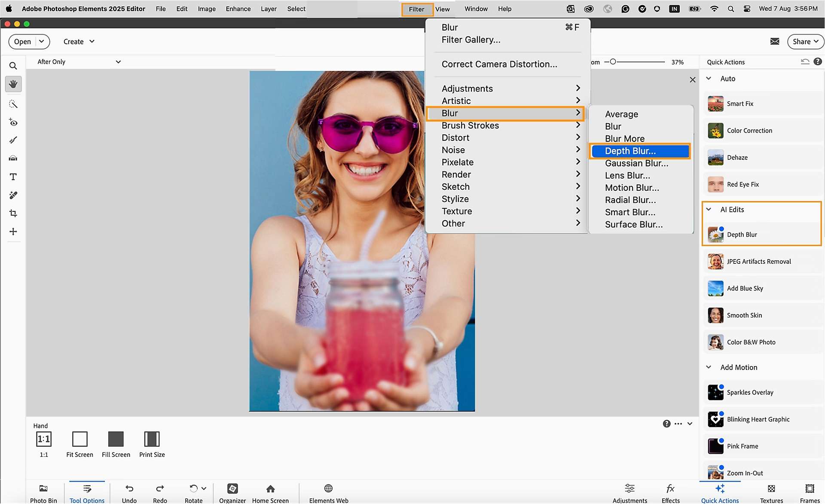Open the Adjustments panel

click(630, 493)
